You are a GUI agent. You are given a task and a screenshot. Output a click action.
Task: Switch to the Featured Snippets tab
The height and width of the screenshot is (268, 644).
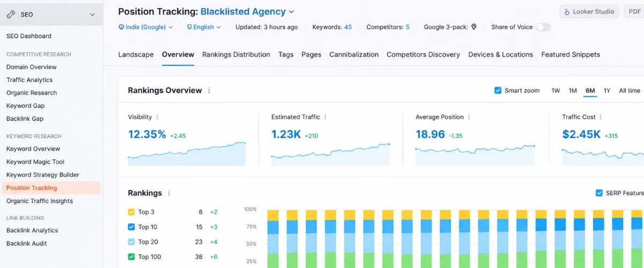(570, 54)
